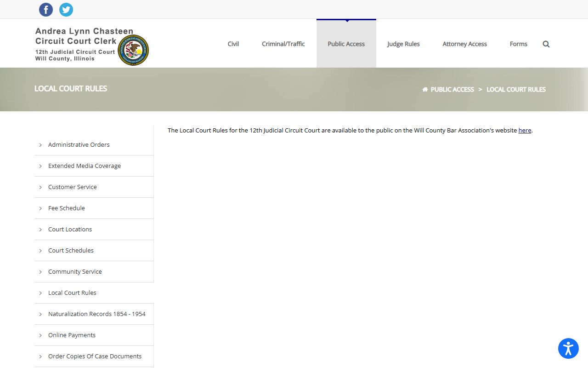This screenshot has width=588, height=368.
Task: Click the home icon in breadcrumb
Action: 425,89
